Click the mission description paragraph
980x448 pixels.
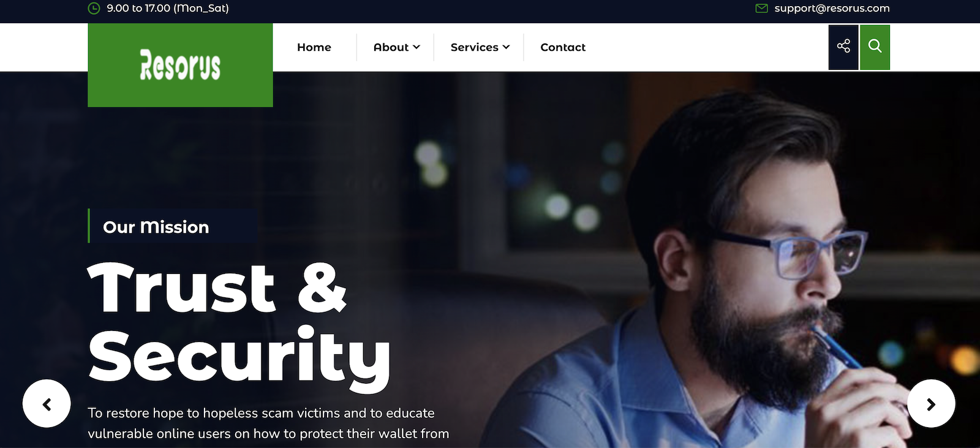pos(268,423)
